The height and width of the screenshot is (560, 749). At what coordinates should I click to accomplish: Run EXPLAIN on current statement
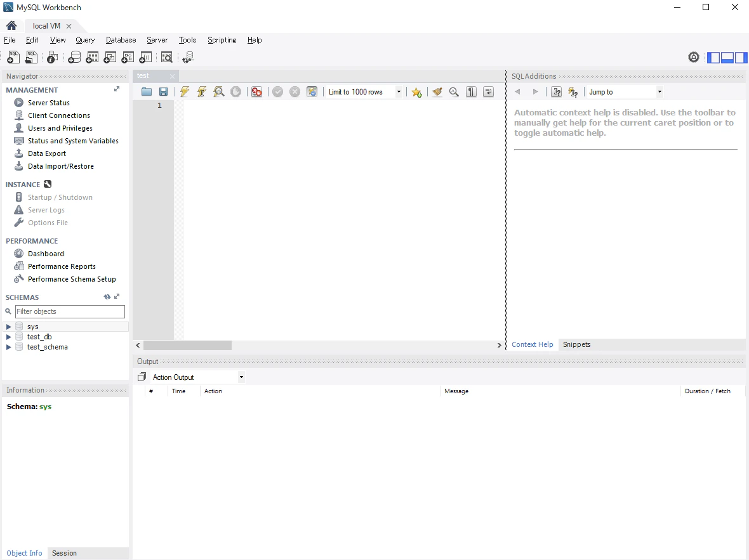coord(219,92)
